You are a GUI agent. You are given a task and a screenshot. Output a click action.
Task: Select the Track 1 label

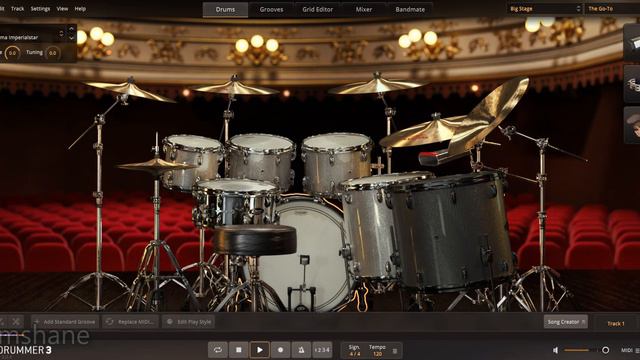616,324
